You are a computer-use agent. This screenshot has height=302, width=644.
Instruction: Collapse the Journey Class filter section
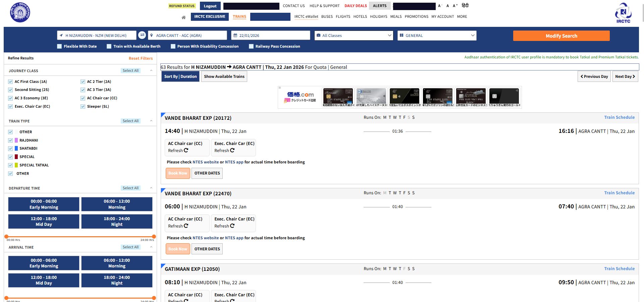[x=151, y=70]
